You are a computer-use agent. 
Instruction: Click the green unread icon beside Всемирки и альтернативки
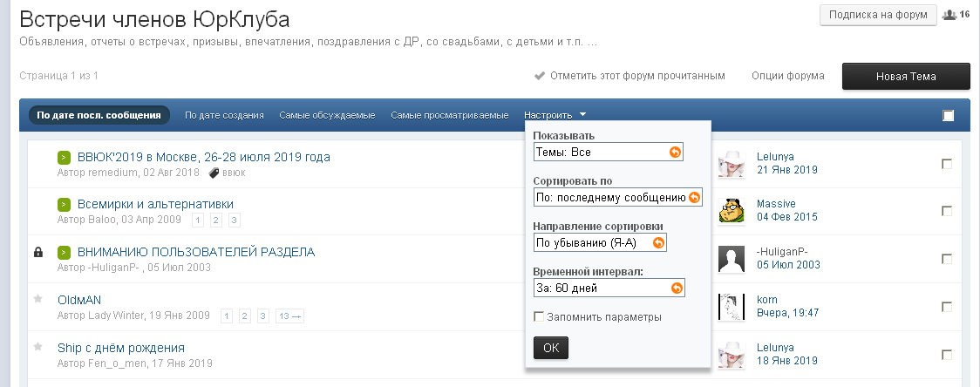(65, 205)
